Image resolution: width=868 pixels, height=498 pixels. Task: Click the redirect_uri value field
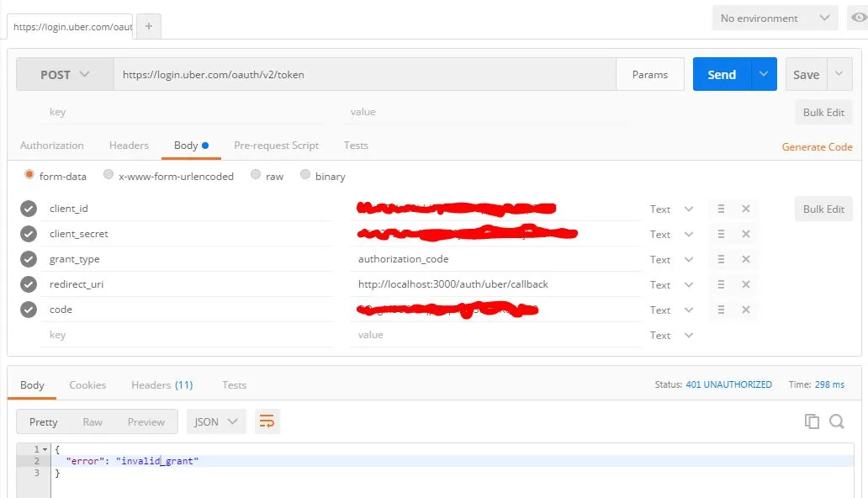495,284
